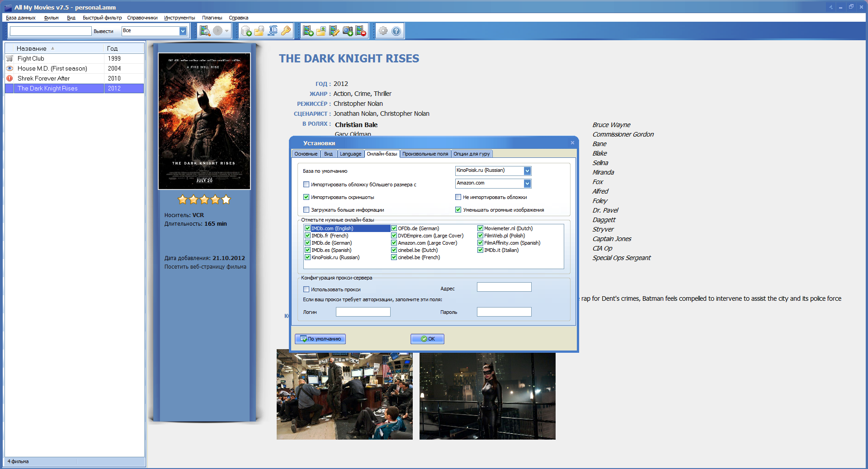
Task: Click the proxy Пароль input field
Action: coord(504,312)
